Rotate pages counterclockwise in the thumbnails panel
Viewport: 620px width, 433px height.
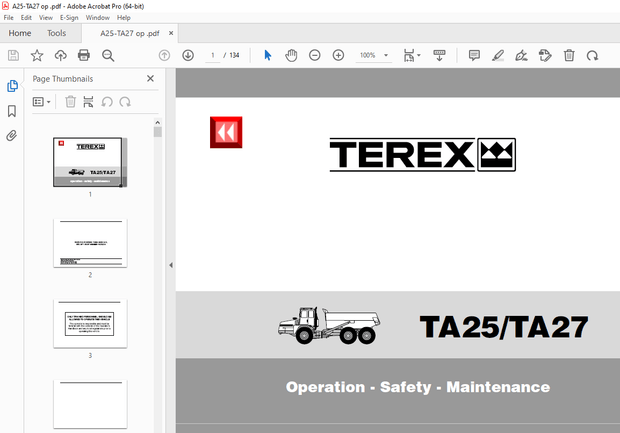(x=107, y=102)
